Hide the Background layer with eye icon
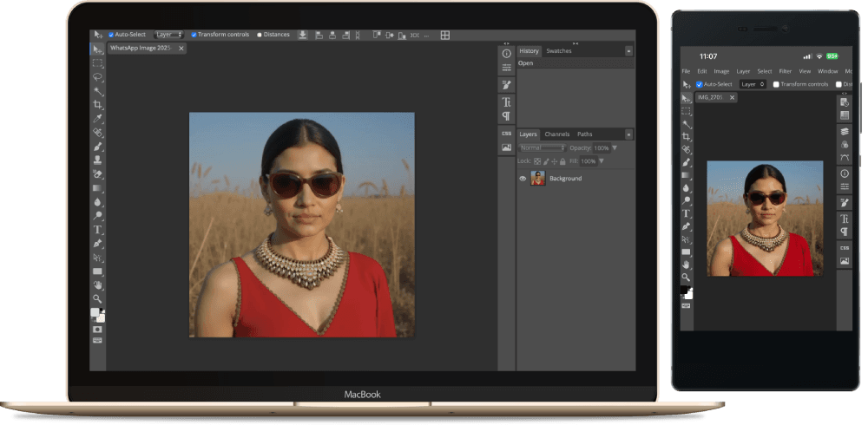Viewport: 868px width, 425px height. coord(523,179)
